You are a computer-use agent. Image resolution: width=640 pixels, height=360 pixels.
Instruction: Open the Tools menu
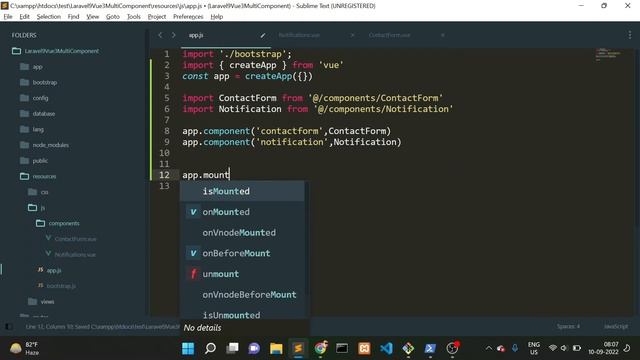133,17
